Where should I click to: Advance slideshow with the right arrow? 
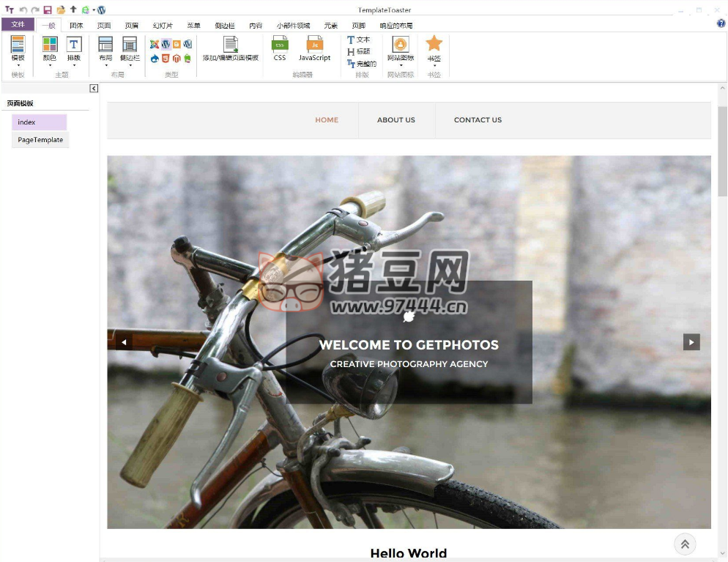tap(691, 342)
